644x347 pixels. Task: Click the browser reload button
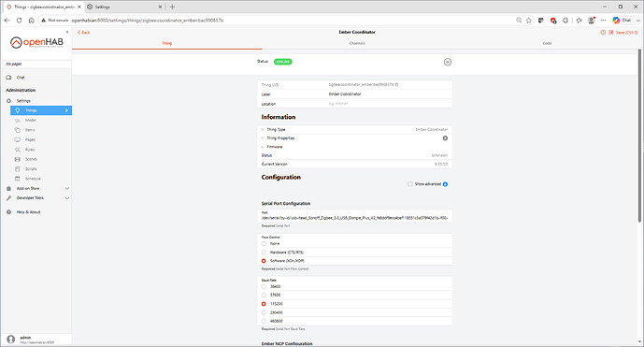[x=19, y=21]
